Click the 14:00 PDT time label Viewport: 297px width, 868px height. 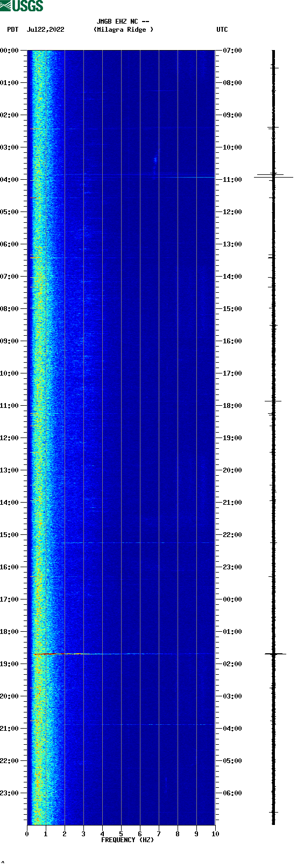[10, 503]
